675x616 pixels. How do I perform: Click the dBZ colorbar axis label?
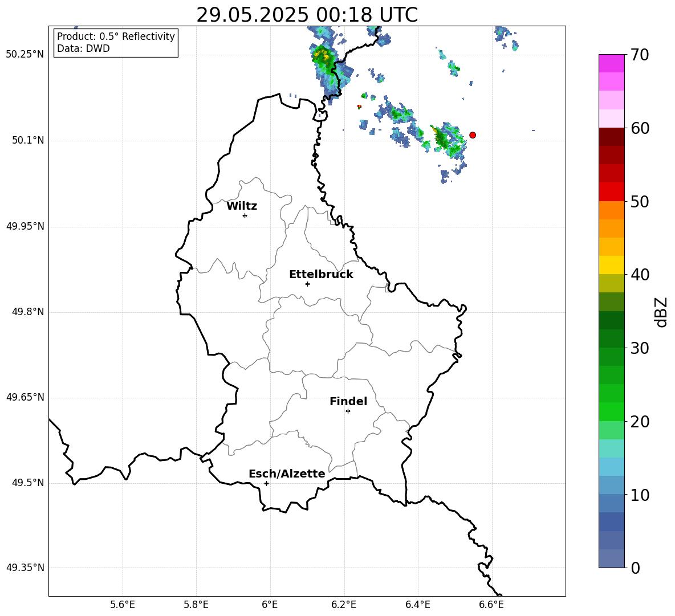662,312
